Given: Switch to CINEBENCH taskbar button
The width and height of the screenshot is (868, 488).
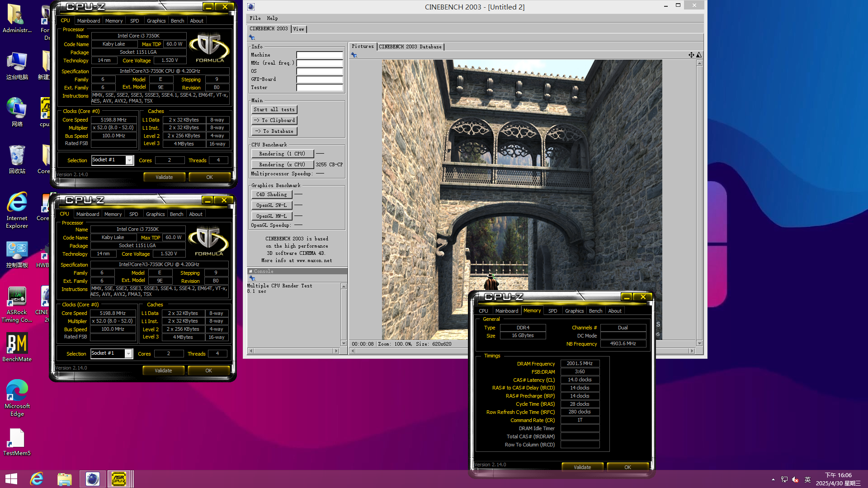Looking at the screenshot, I should point(92,479).
